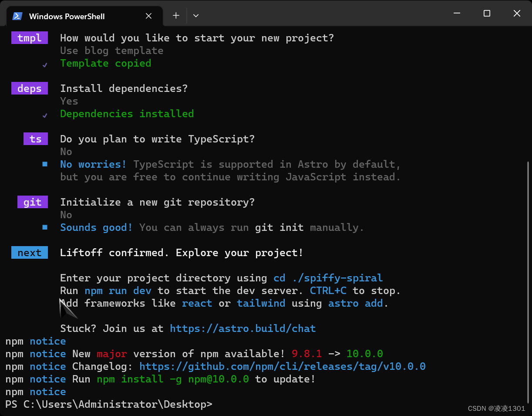Select the 'deps' step badge
This screenshot has height=416, width=532.
(29, 88)
